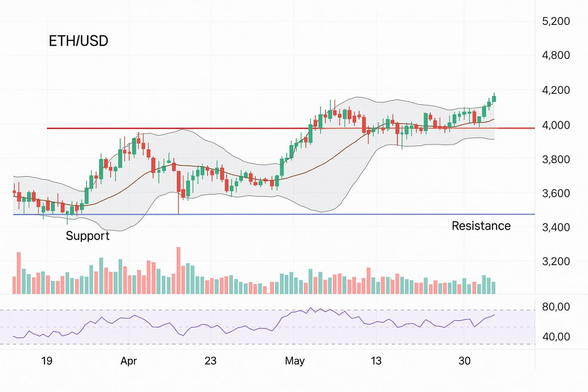Click the 13 date axis label
Screen dimensions: 588x392
[x=376, y=361]
